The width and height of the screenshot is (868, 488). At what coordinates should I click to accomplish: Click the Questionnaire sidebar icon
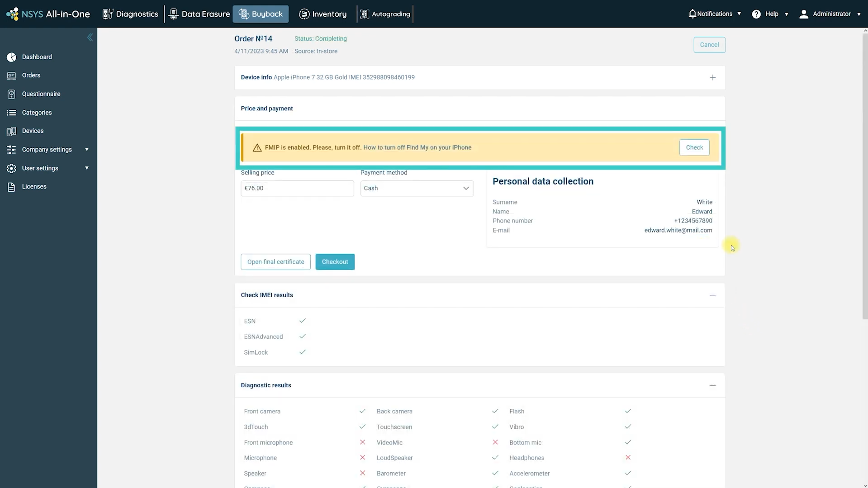(11, 94)
